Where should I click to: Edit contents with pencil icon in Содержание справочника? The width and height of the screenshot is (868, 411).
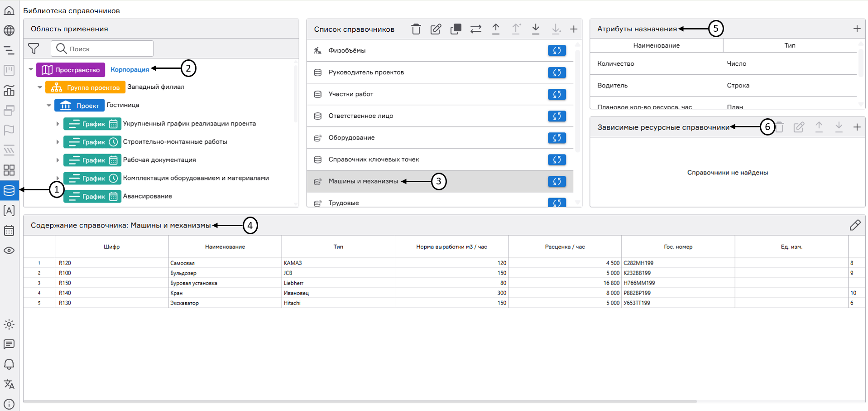(x=854, y=225)
